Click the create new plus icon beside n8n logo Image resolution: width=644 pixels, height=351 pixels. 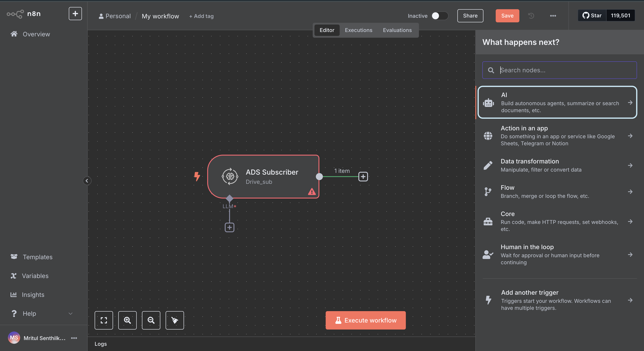tap(75, 14)
